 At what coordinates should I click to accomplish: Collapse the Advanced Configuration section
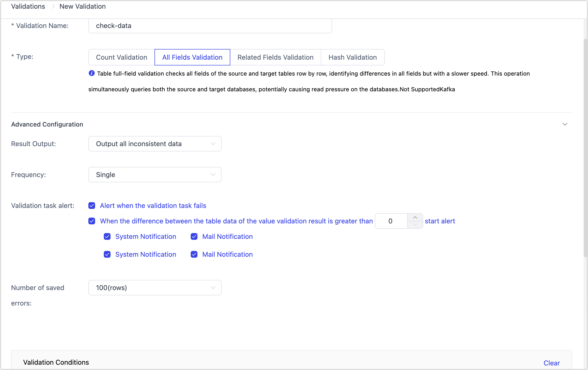[x=565, y=124]
